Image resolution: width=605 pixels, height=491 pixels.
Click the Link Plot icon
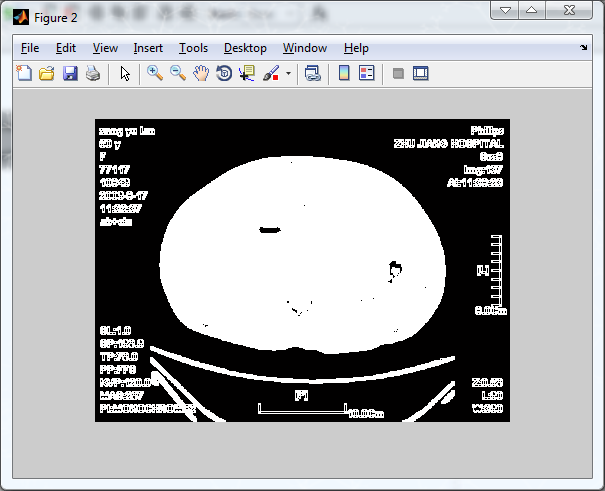point(313,73)
